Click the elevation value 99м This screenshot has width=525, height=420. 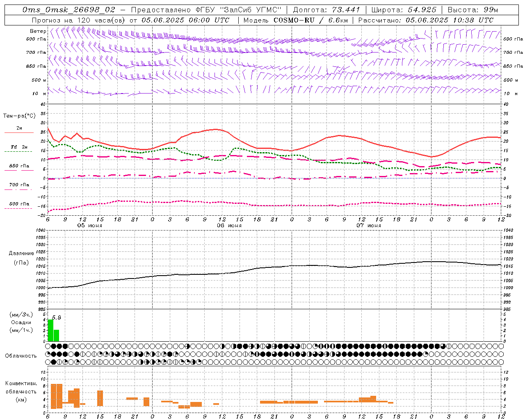click(x=491, y=9)
